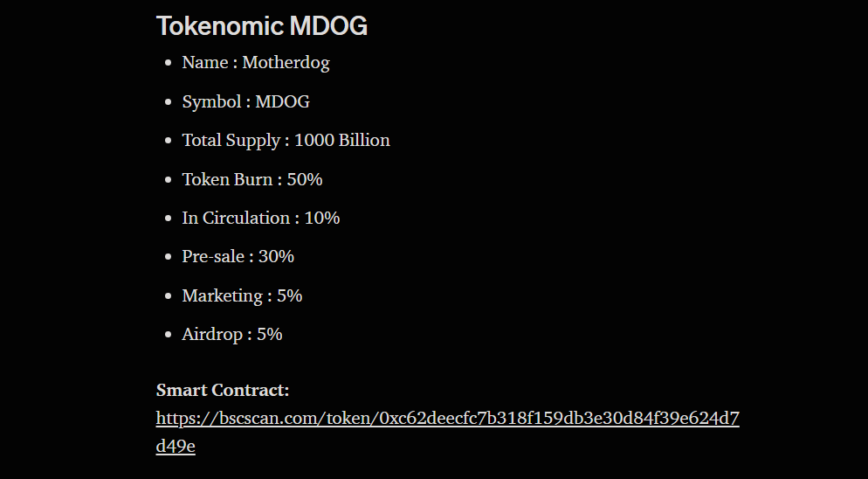This screenshot has width=868, height=479.
Task: Click the bullet point before Total Supply
Action: click(169, 141)
